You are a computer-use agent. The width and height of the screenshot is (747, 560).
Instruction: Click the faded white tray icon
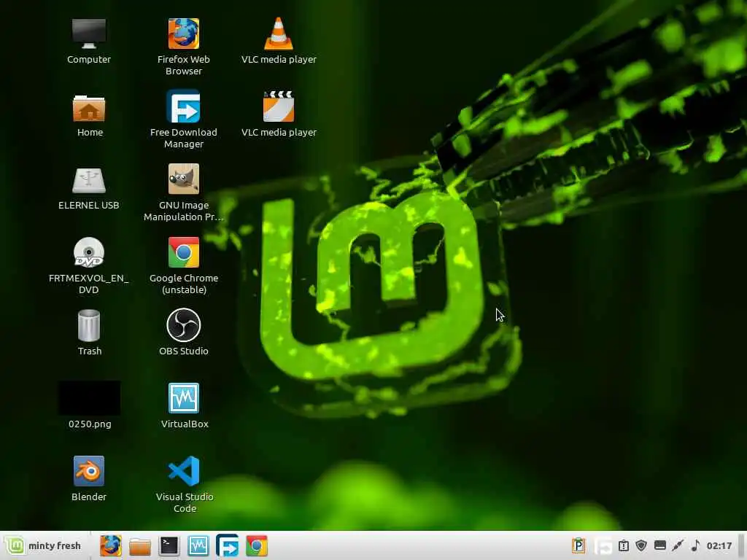tap(603, 545)
